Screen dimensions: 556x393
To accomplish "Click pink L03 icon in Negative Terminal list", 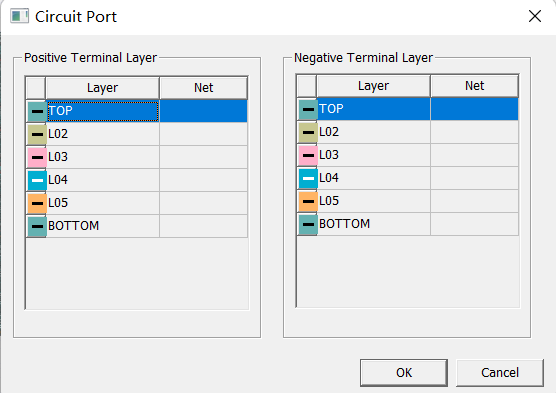I will pyautogui.click(x=308, y=155).
